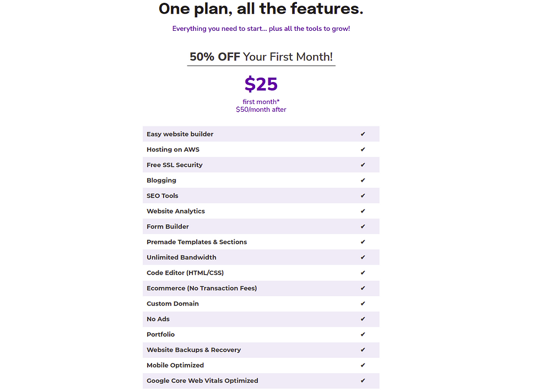Click the 50% OFF Your First Month heading

tap(261, 57)
